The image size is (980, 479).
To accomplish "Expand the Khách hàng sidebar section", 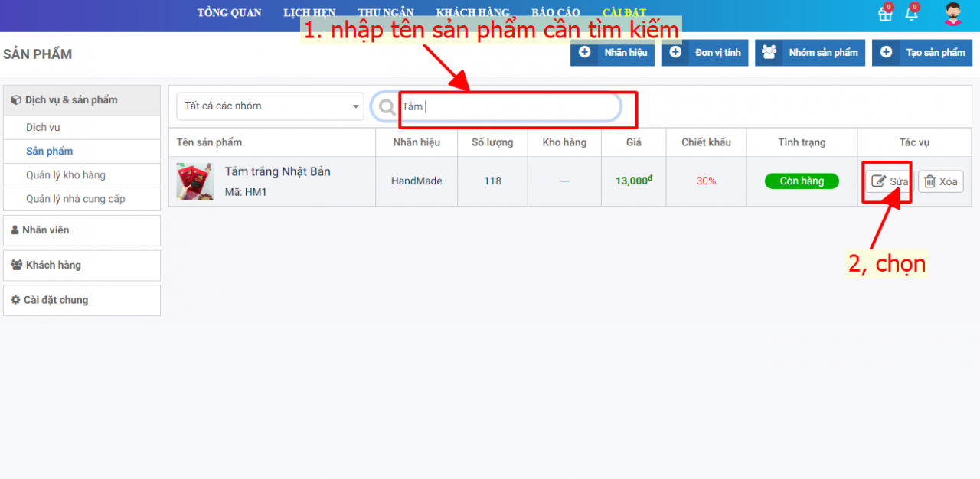I will tap(82, 266).
